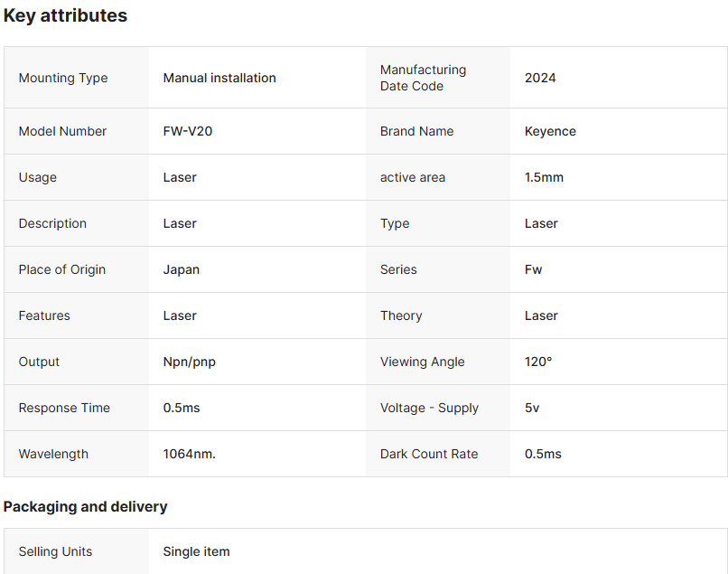Viewport: 728px width, 574px height.
Task: Select the Npn/pnp output value
Action: point(190,362)
